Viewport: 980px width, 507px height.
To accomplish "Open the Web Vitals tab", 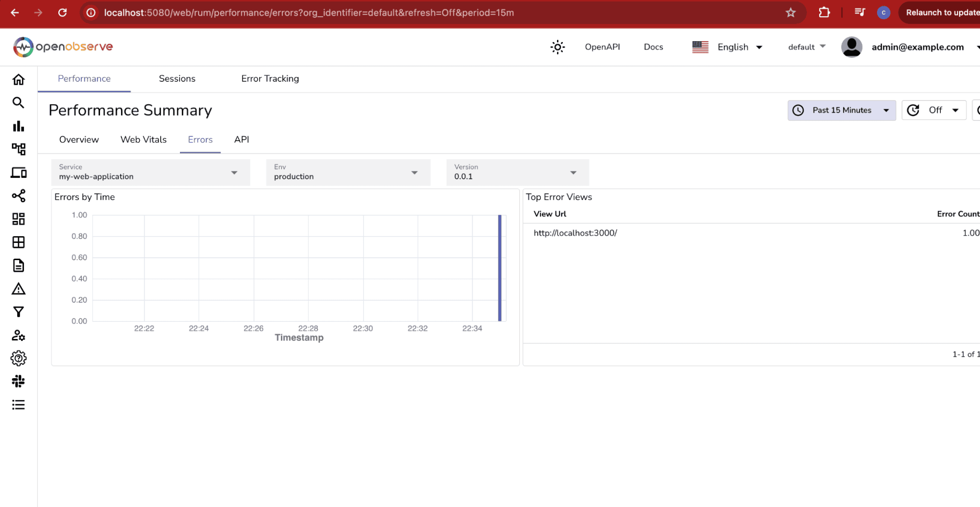I will point(143,140).
